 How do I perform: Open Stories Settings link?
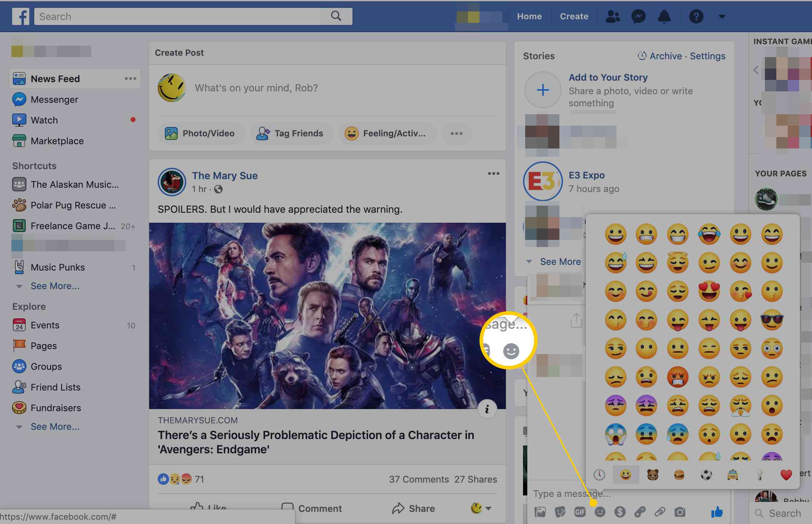(707, 56)
